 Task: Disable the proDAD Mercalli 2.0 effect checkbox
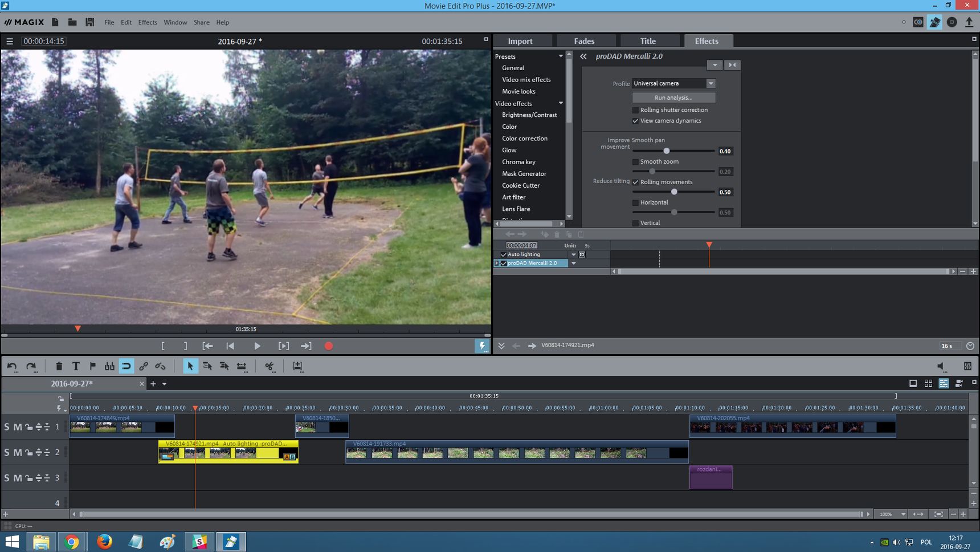pos(504,263)
